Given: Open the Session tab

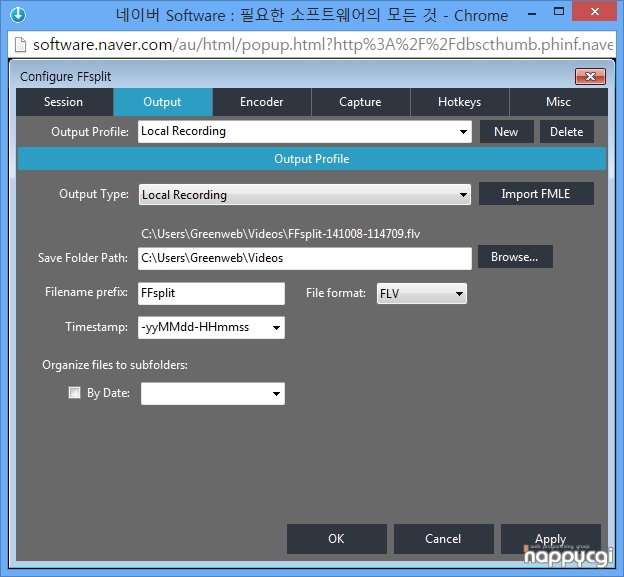Looking at the screenshot, I should (64, 102).
